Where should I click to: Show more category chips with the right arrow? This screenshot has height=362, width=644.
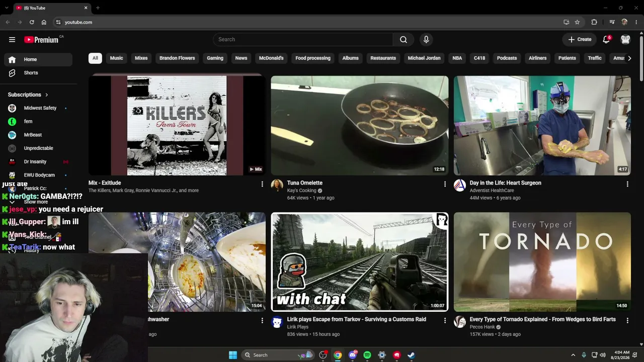[x=629, y=58]
